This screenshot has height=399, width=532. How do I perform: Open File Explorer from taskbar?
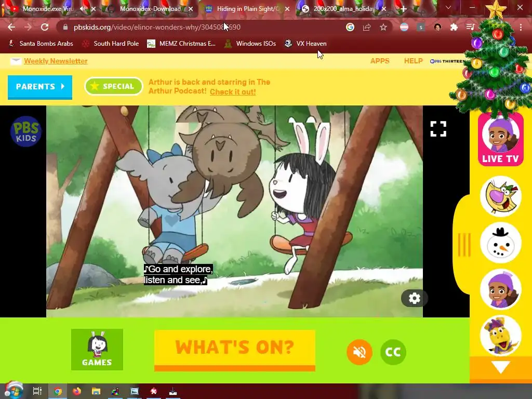click(x=96, y=391)
